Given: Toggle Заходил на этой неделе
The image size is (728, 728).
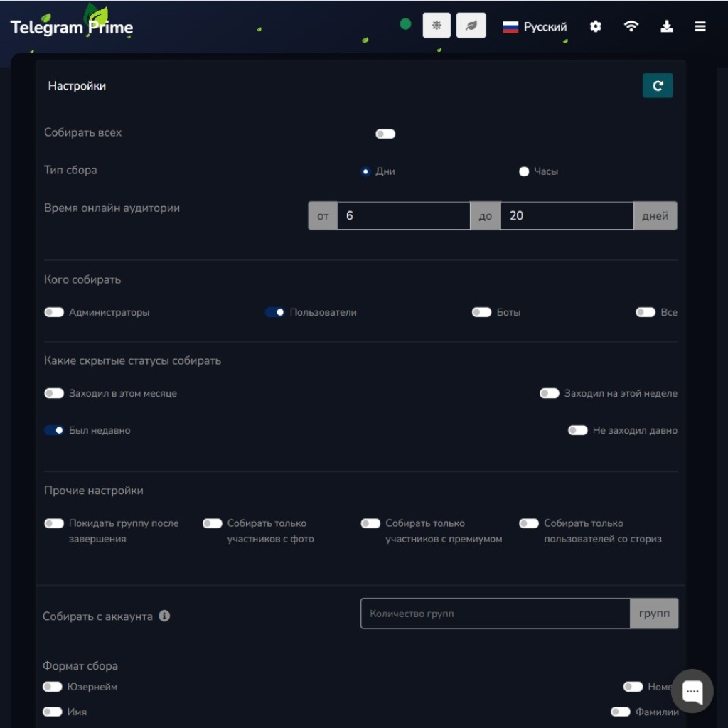Looking at the screenshot, I should [550, 393].
